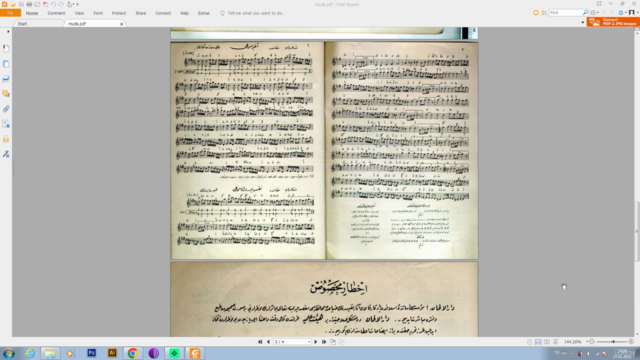Switch to the Form ribbon tab

[98, 13]
